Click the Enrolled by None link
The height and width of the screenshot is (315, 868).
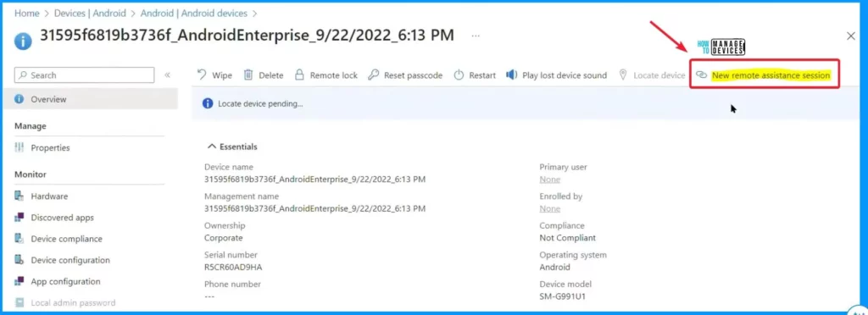[x=549, y=208]
